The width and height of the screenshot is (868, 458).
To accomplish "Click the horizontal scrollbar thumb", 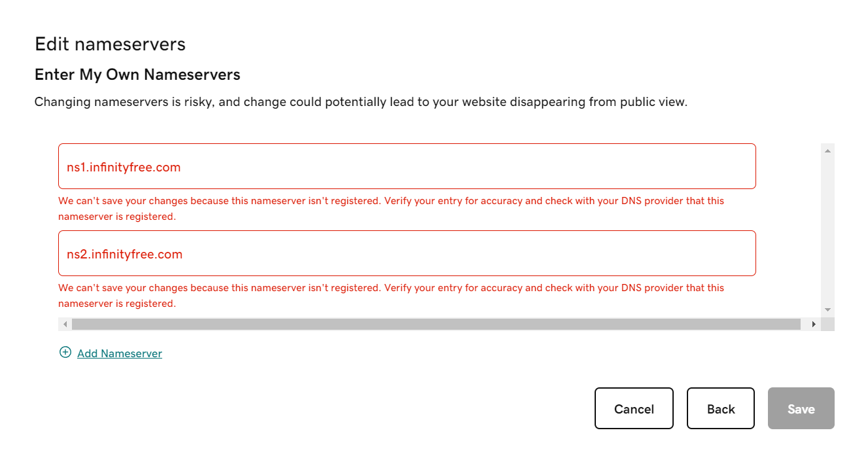I will [436, 325].
